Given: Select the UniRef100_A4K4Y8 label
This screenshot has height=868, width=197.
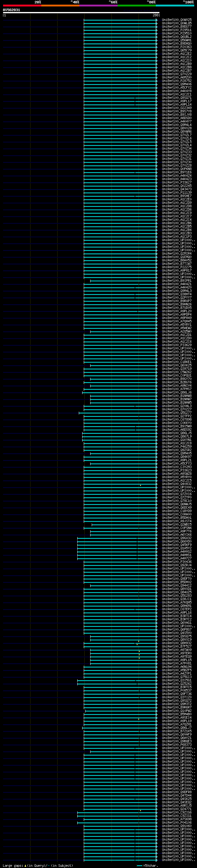Looking at the screenshot, I should [x=177, y=91].
